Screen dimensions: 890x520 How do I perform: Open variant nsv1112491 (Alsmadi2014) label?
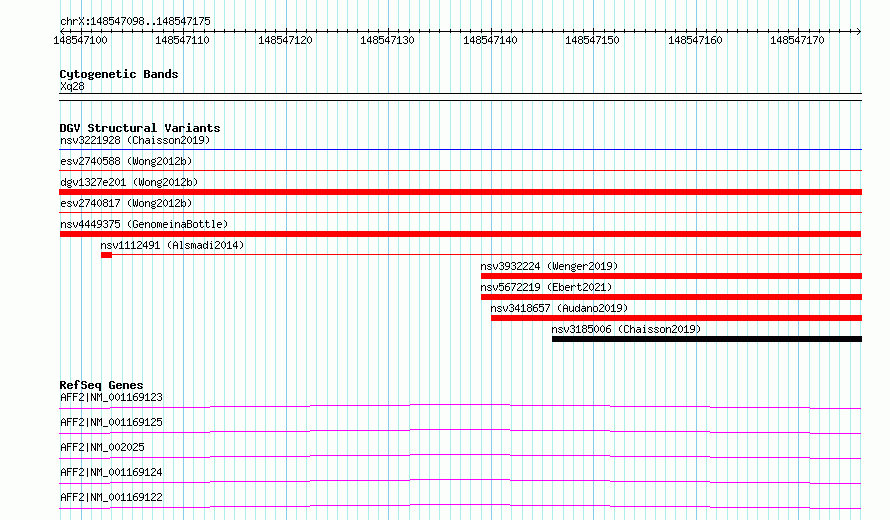point(172,245)
